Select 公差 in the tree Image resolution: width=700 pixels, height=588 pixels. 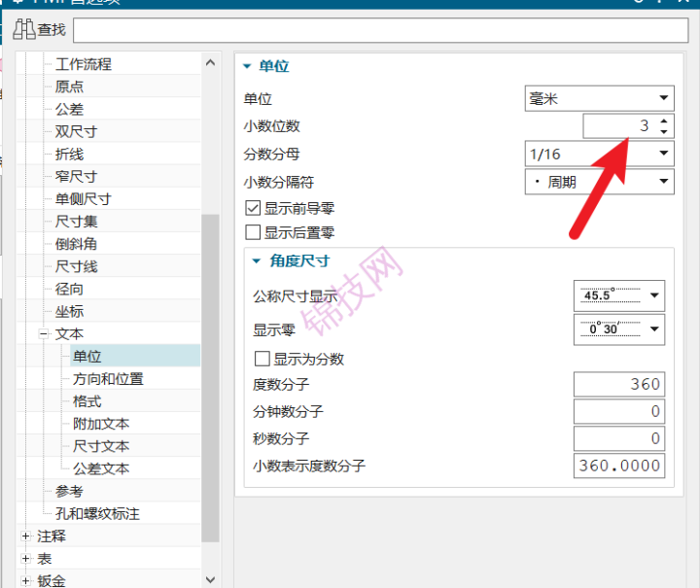coord(69,109)
